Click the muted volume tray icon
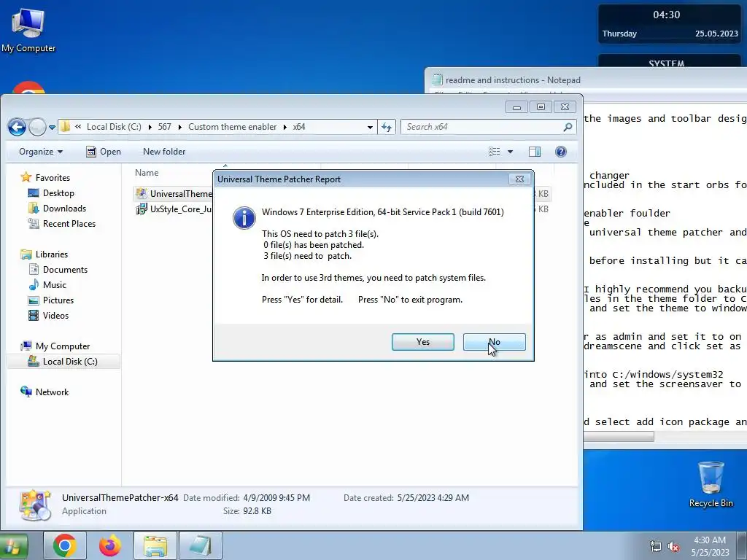747x560 pixels. click(x=673, y=546)
